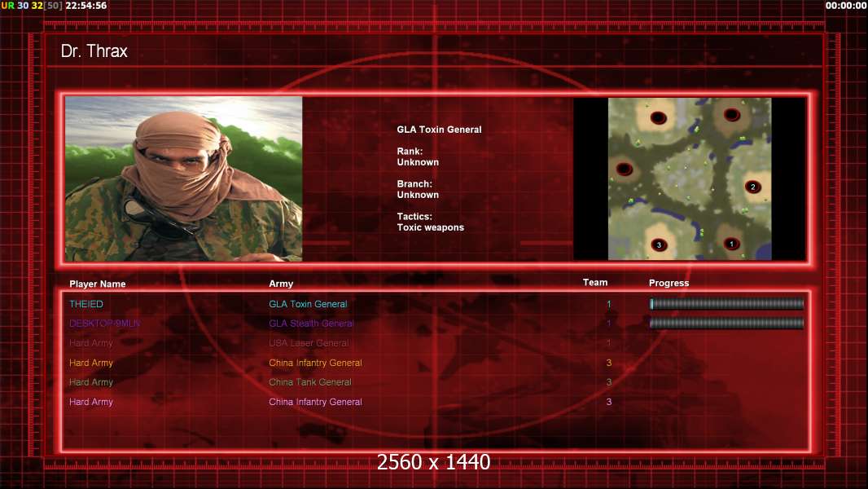The height and width of the screenshot is (489, 868).
Task: Click the 'Dr. Thrax' title text
Action: (94, 51)
